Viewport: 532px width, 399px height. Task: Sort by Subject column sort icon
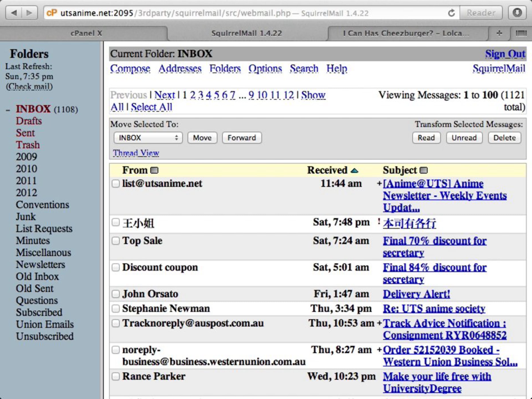(424, 170)
